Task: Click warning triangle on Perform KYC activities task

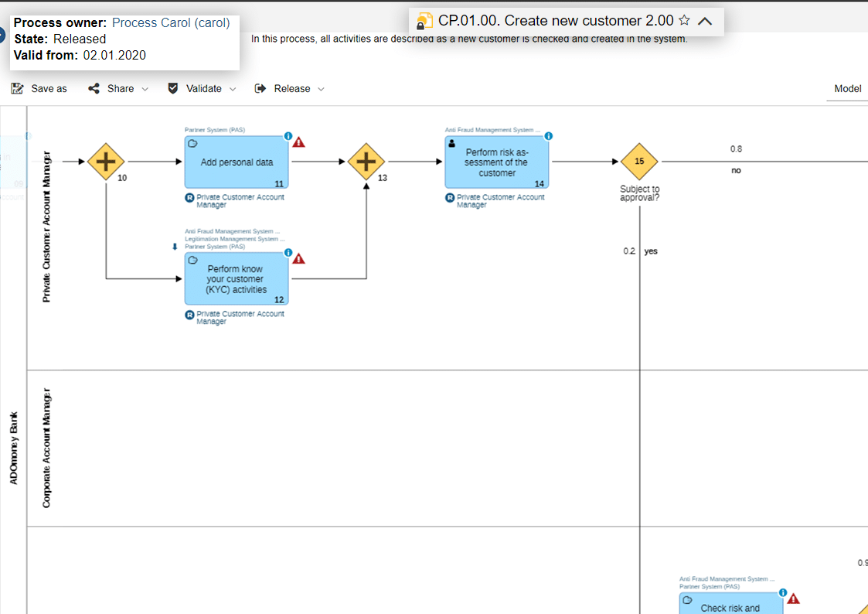Action: pyautogui.click(x=299, y=258)
